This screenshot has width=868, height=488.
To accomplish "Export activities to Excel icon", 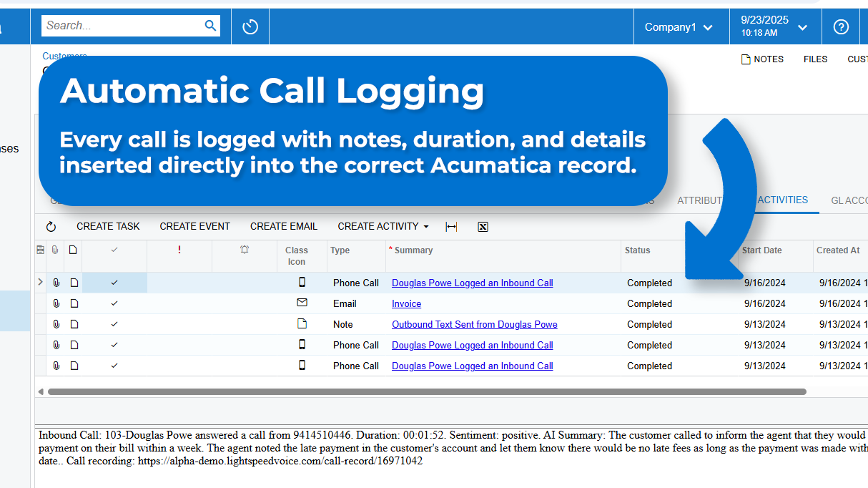I will point(483,227).
